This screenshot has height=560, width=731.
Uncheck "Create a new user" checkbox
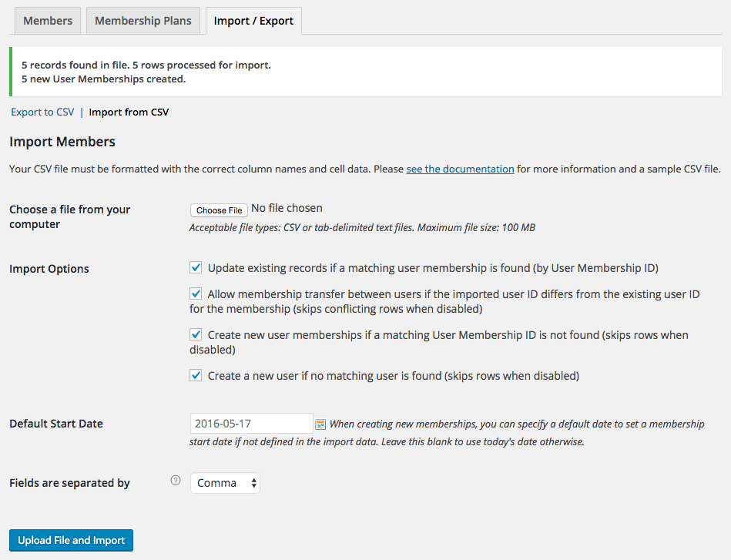(x=195, y=375)
